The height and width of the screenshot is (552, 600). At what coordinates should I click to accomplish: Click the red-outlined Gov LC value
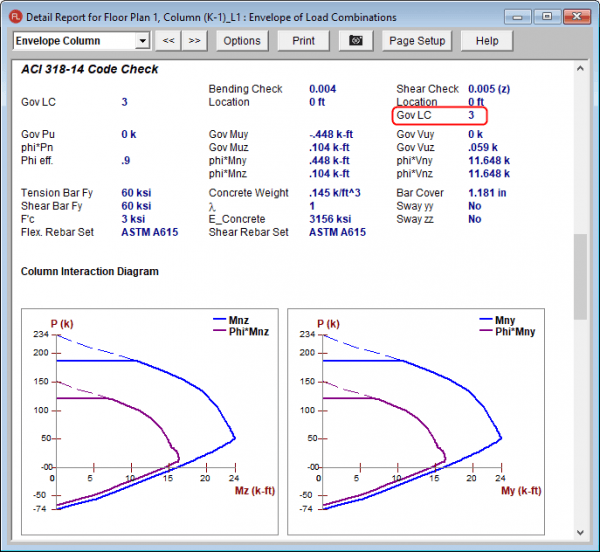click(x=472, y=116)
